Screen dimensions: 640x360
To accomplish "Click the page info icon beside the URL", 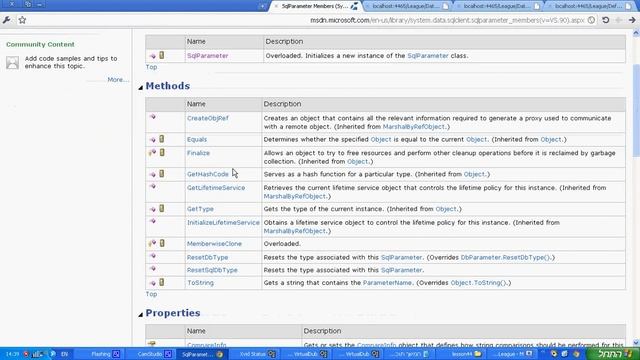I will tap(591, 20).
